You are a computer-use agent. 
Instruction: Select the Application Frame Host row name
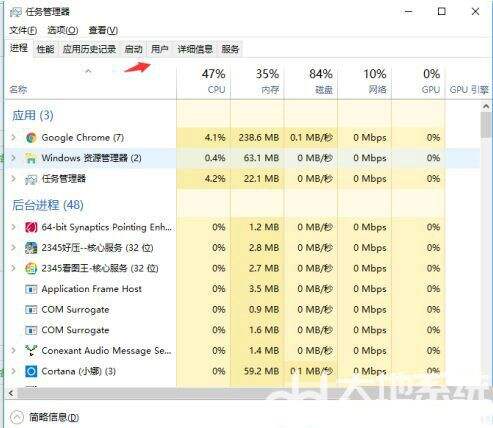[91, 289]
